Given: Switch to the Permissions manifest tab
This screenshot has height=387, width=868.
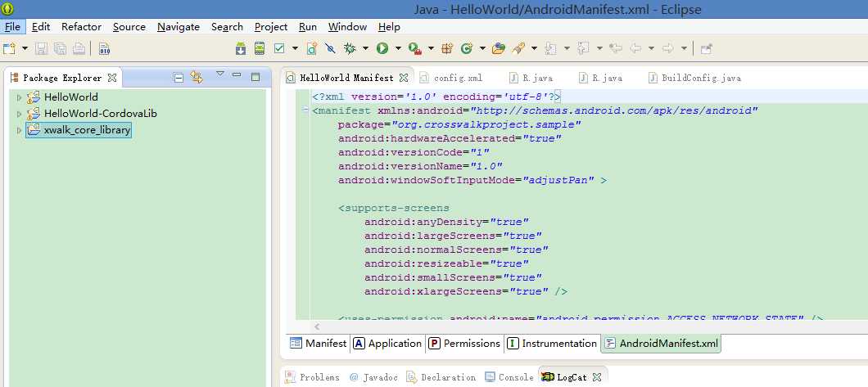Looking at the screenshot, I should click(x=464, y=344).
